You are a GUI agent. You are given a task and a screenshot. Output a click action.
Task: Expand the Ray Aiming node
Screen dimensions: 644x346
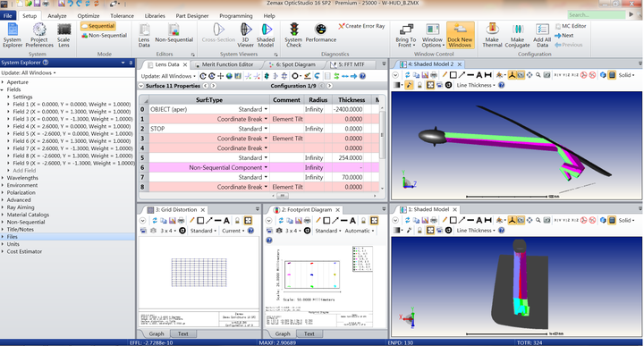coord(3,207)
